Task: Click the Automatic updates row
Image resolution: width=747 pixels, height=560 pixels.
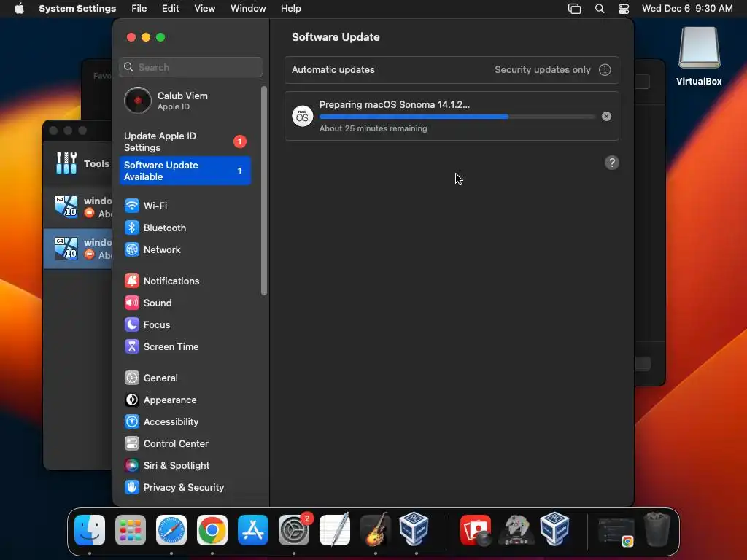Action: point(452,70)
